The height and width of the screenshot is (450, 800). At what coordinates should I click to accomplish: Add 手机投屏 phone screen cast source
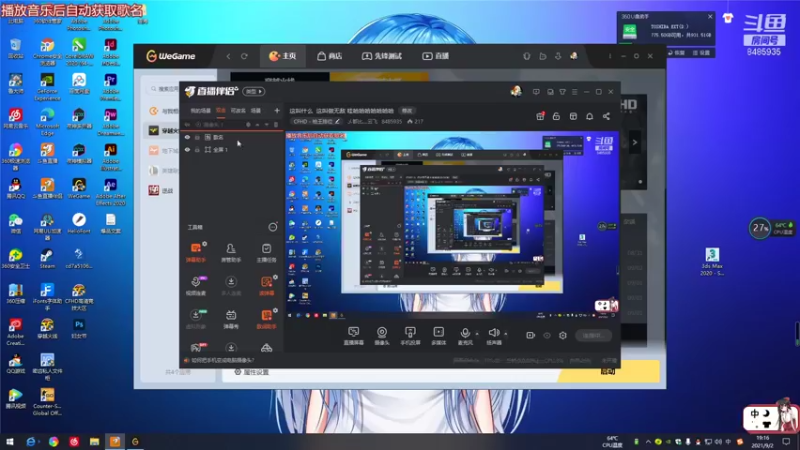coord(410,336)
